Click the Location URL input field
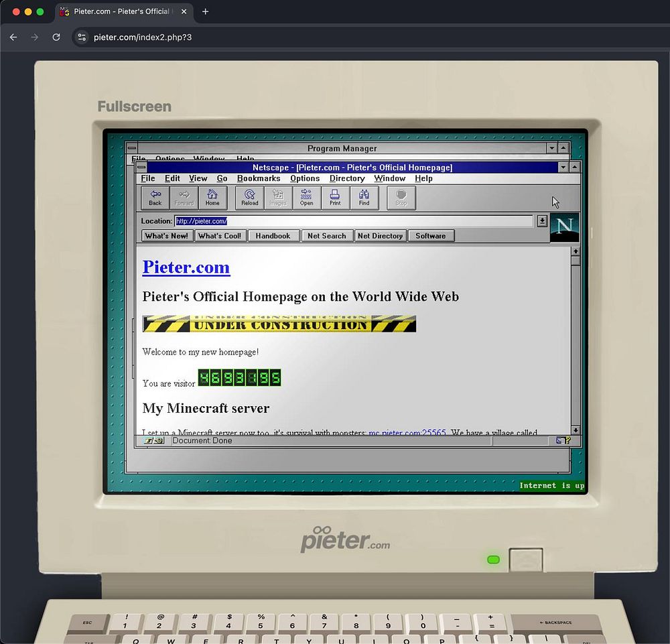Screen dimensions: 670x644 (x=353, y=221)
